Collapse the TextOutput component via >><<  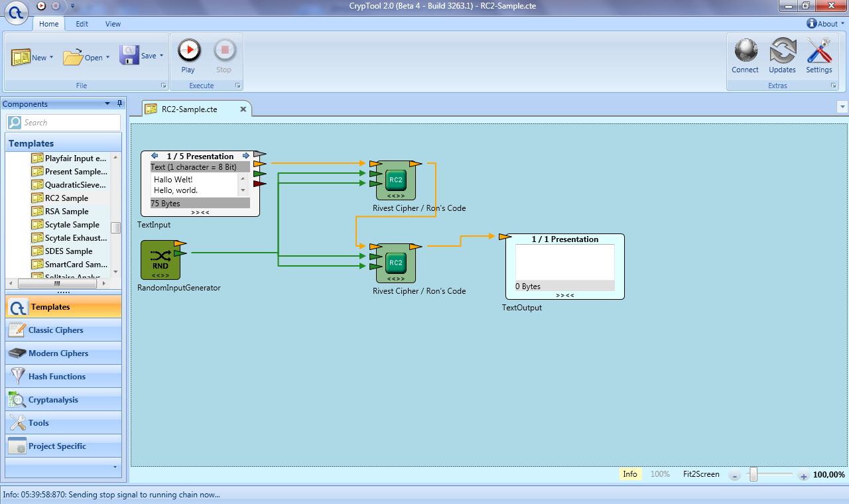(x=564, y=295)
